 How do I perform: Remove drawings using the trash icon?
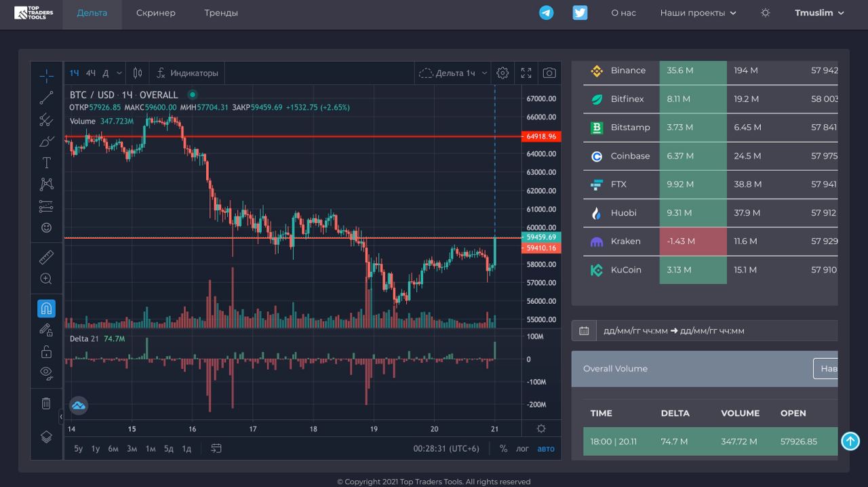(46, 404)
